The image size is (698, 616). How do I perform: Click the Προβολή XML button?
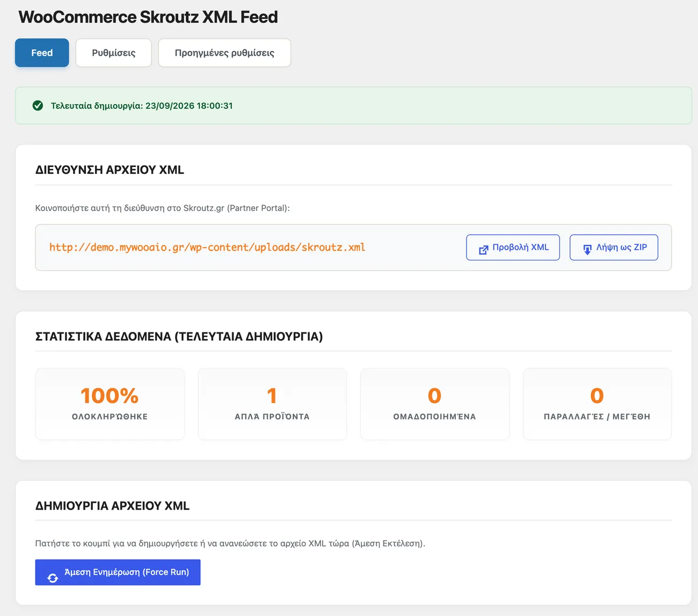[x=513, y=248]
